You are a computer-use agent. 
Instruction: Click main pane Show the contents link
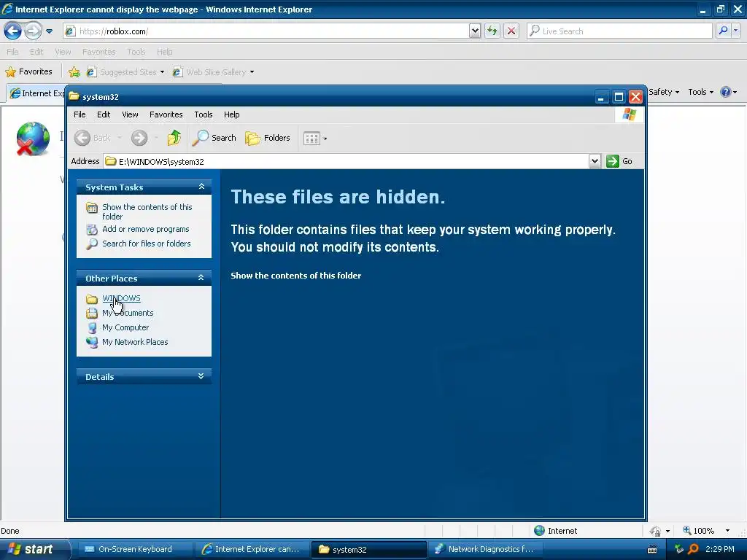(x=296, y=275)
